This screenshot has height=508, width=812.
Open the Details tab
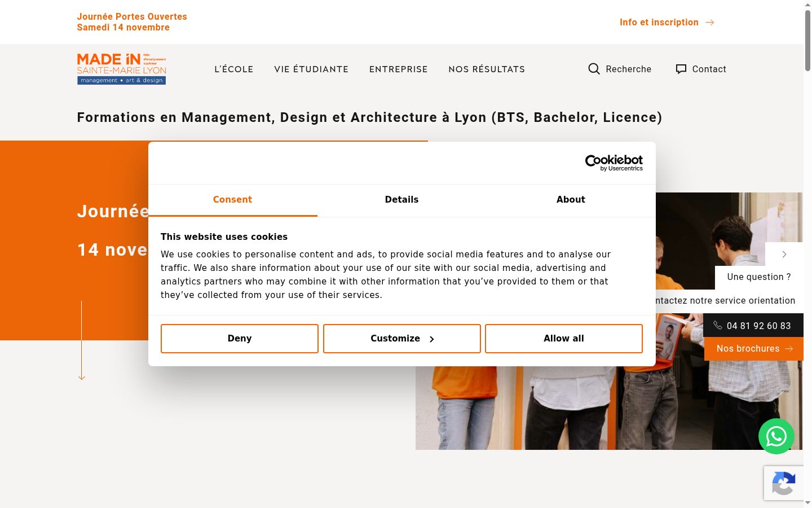[x=401, y=200]
